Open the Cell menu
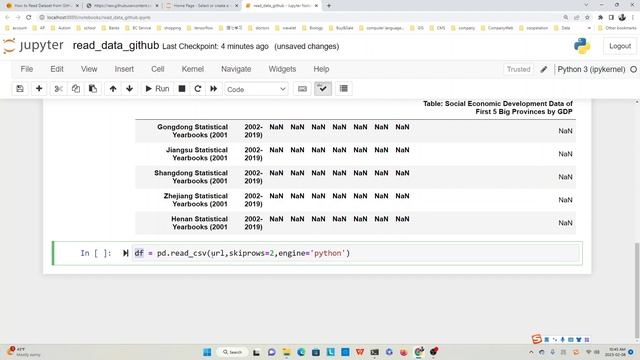This screenshot has height=360, width=640. 158,69
